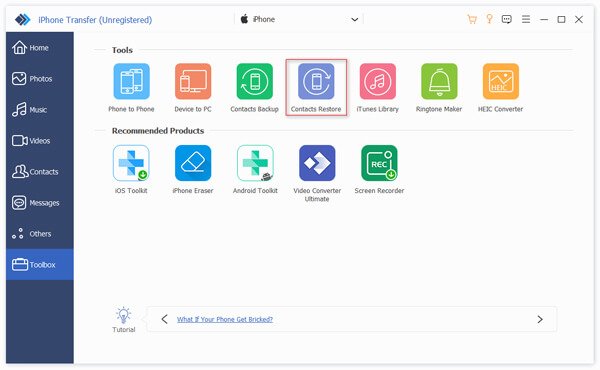This screenshot has width=600, height=370.
Task: Open the What If Your Phone Get Bricked link
Action: [225, 319]
